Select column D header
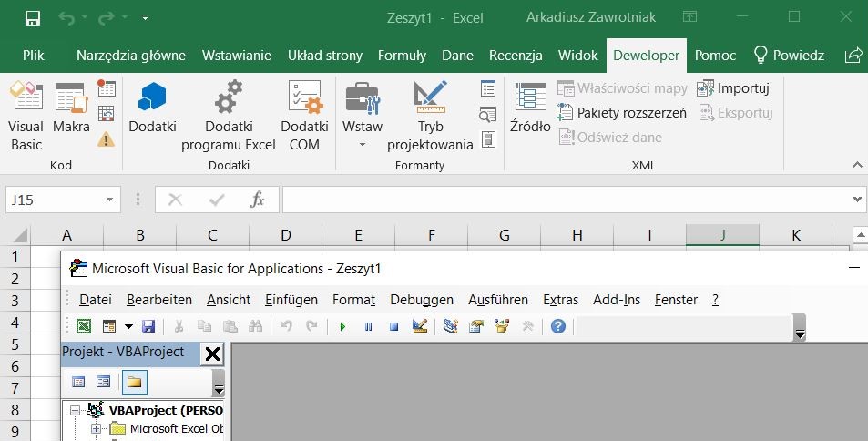Viewport: 868px width, 441px height. (286, 235)
